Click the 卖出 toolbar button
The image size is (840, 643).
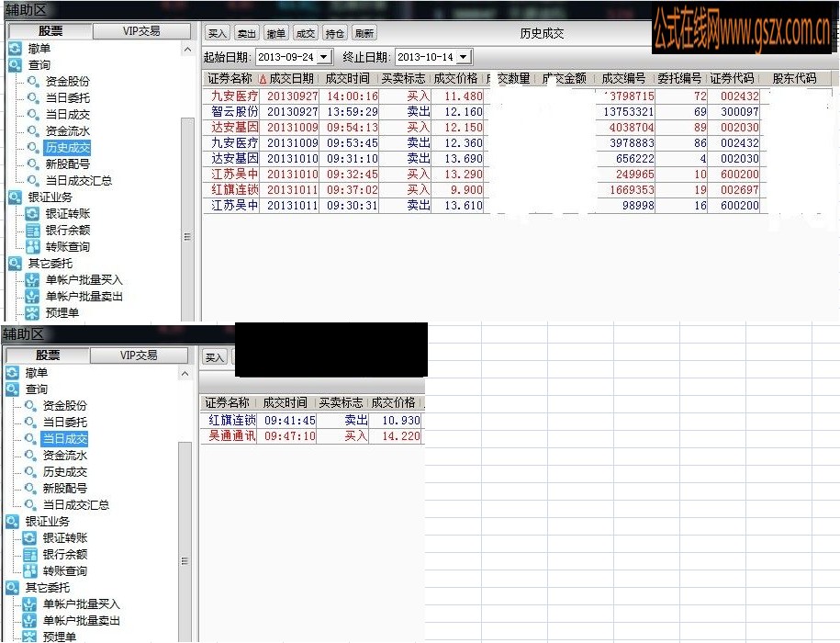click(246, 33)
